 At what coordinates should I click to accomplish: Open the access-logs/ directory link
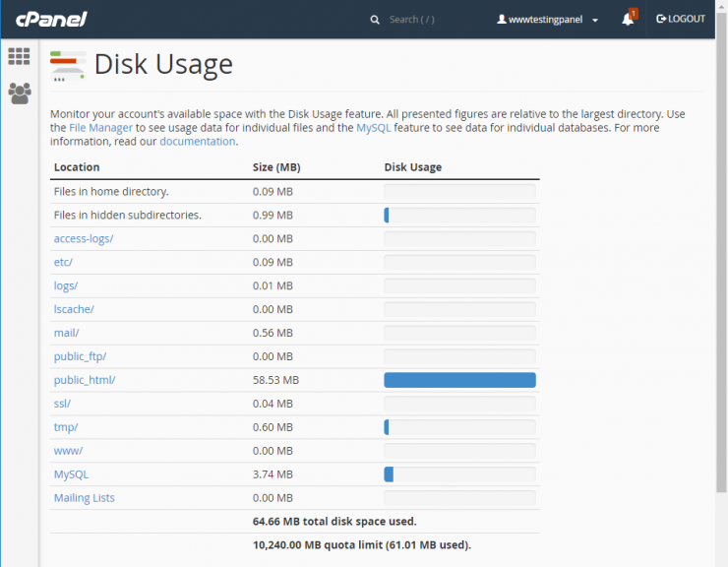84,238
